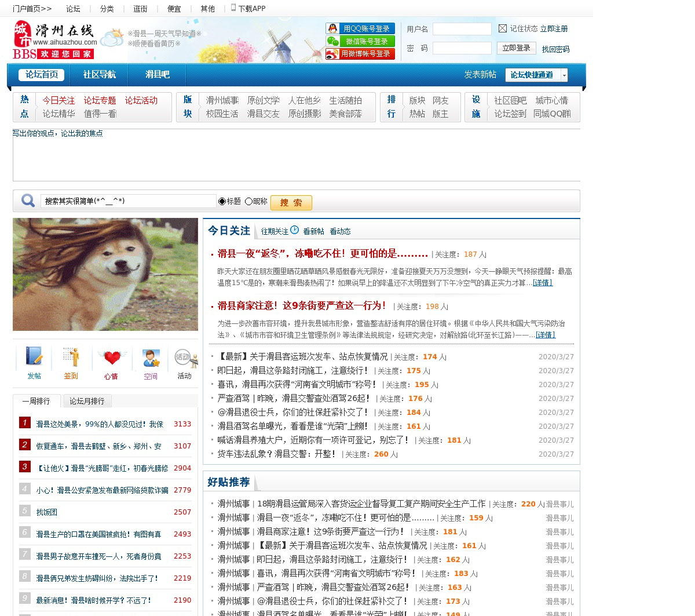Log in with QQ account button

coord(360,28)
